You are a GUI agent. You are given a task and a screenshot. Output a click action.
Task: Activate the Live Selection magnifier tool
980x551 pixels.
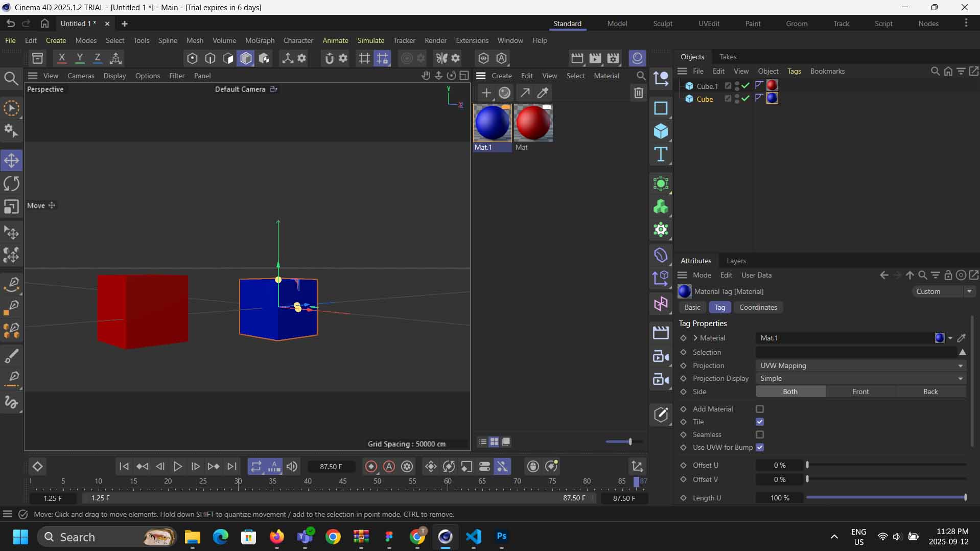pyautogui.click(x=11, y=78)
